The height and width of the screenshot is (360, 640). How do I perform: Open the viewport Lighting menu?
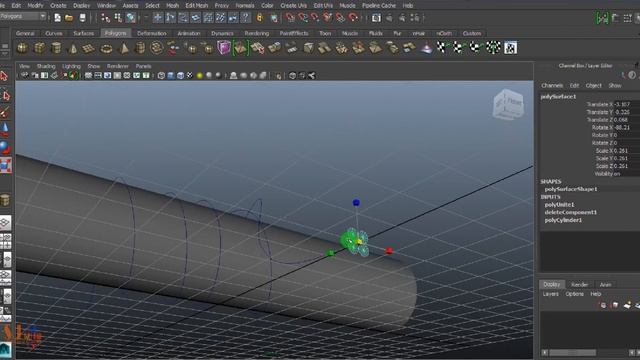(x=71, y=66)
